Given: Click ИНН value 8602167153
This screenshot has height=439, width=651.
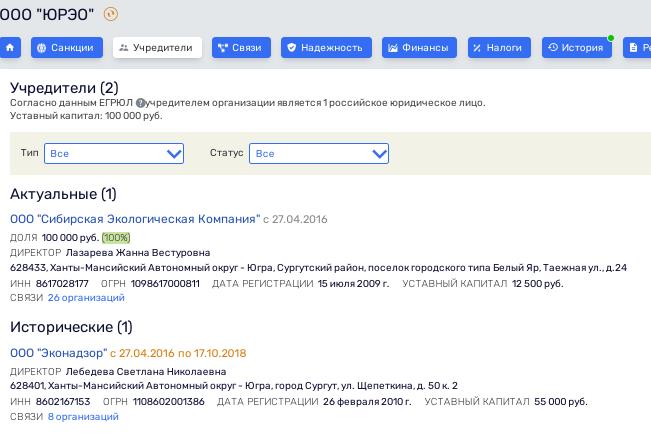Looking at the screenshot, I should point(63,402).
